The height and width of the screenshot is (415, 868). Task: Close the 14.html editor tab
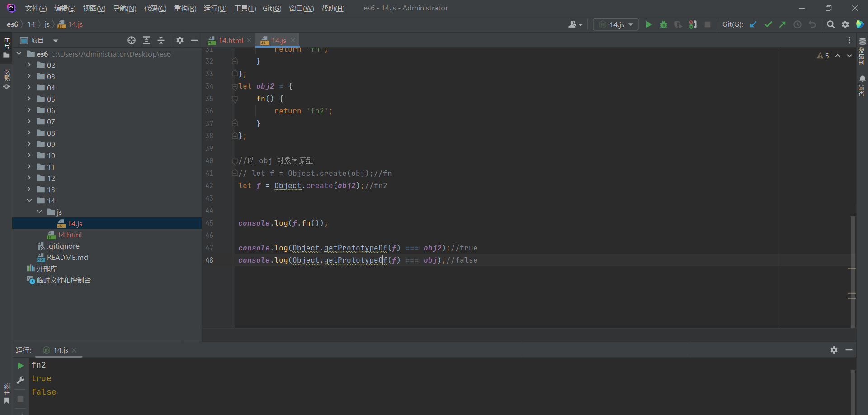249,40
